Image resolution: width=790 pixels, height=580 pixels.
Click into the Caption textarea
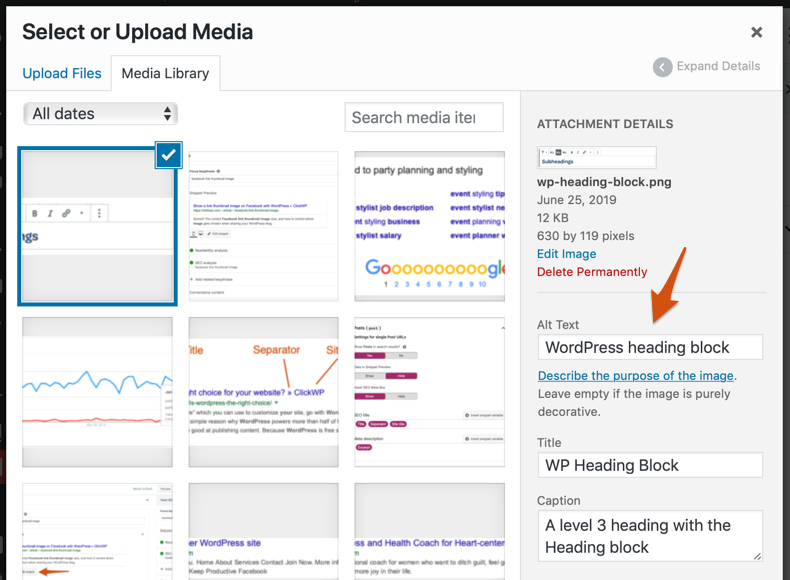click(650, 536)
